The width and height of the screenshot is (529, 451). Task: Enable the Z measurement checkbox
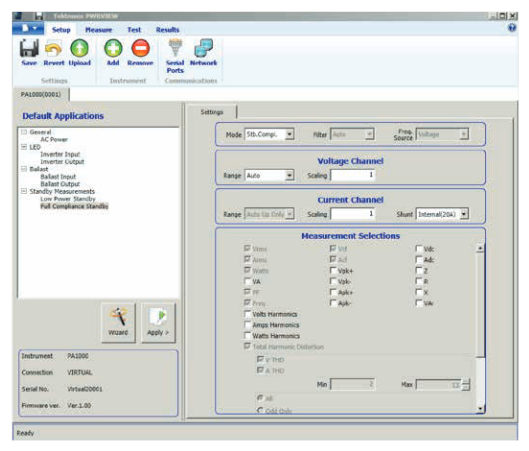pyautogui.click(x=419, y=270)
